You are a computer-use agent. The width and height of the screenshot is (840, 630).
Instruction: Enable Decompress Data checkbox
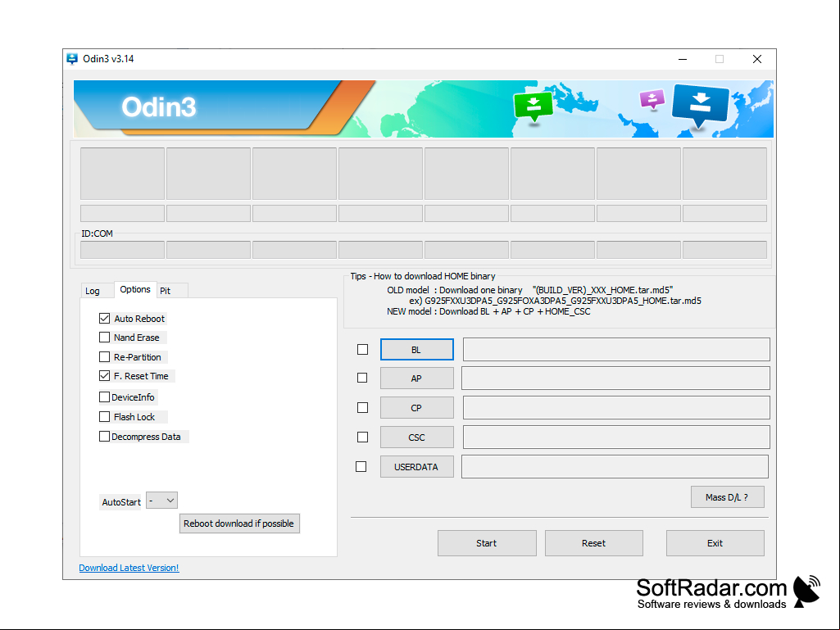click(x=104, y=436)
